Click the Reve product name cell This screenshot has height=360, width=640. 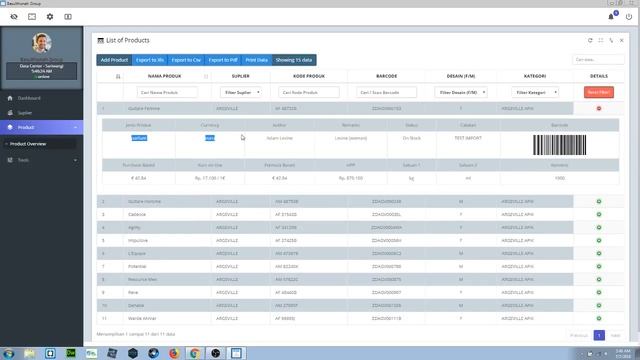point(133,293)
